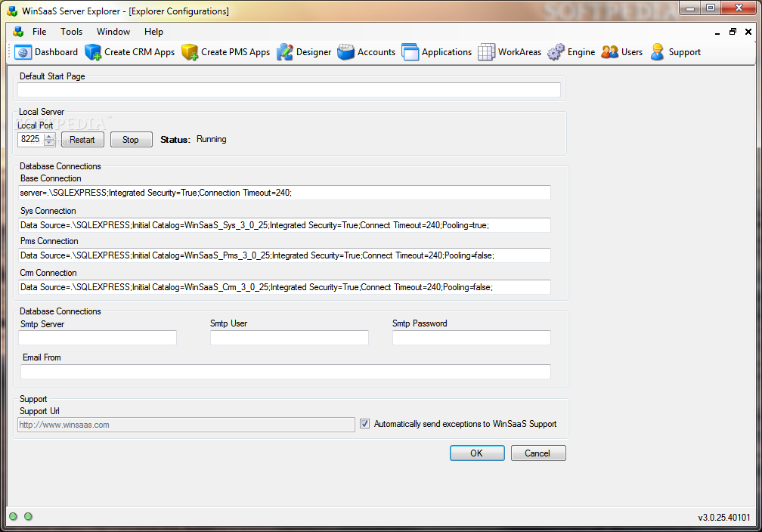Close the inner Explorer Configurations window
The height and width of the screenshot is (532, 762).
point(748,32)
